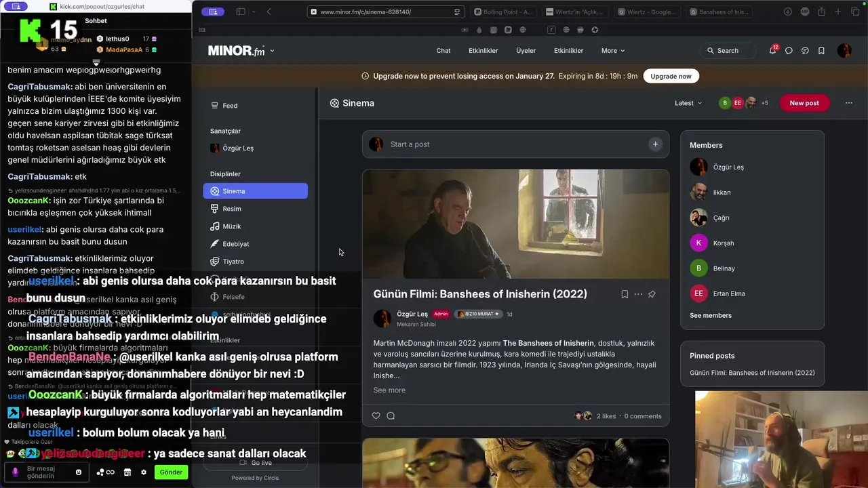
Task: Open the Üyeler tab in the navigation
Action: 526,51
